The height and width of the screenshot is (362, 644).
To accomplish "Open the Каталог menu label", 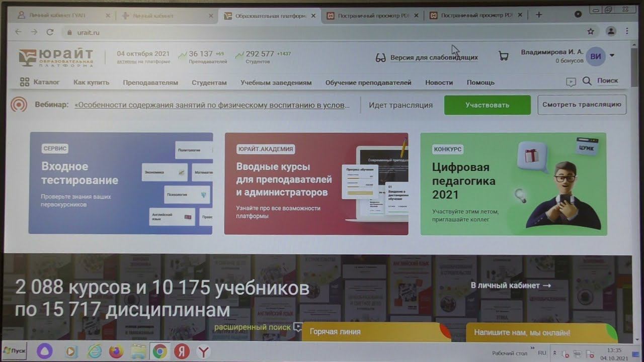I will point(46,82).
